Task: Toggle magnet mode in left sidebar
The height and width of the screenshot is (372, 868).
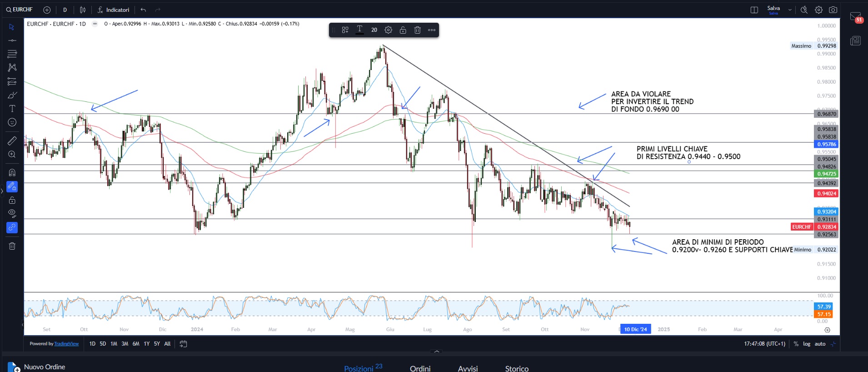Action: pos(12,173)
